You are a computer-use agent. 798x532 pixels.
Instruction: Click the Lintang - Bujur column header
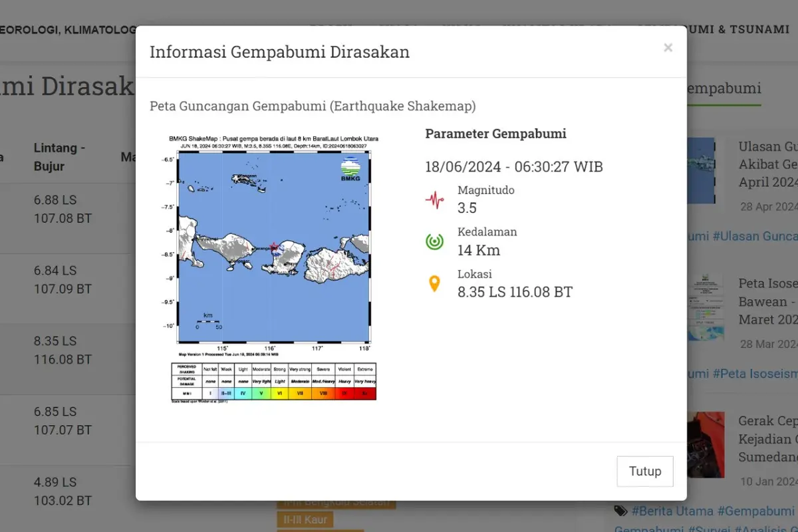tap(59, 157)
